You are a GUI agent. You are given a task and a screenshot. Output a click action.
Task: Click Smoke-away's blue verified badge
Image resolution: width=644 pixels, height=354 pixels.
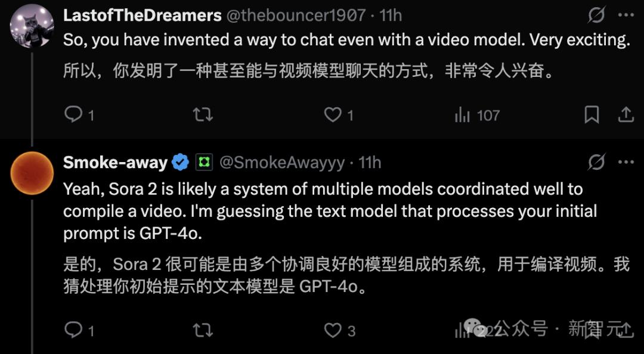pos(180,163)
